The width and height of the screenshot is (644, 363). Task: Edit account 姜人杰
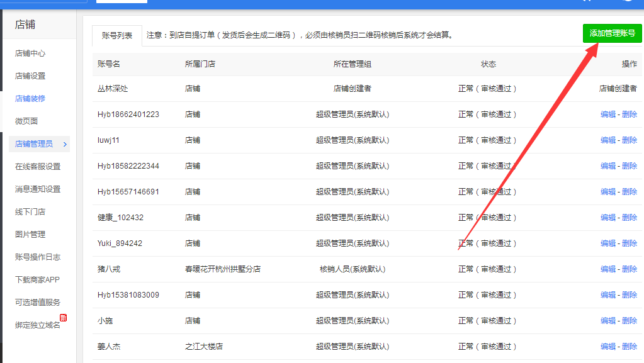point(608,347)
